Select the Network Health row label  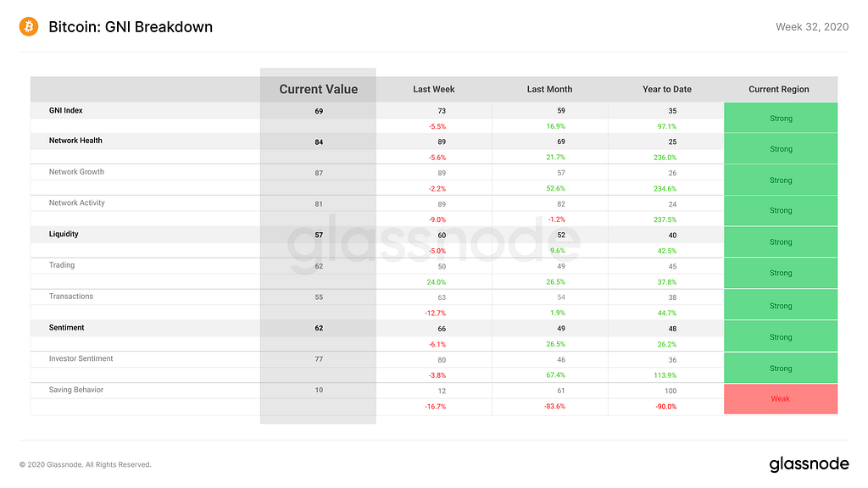[75, 141]
